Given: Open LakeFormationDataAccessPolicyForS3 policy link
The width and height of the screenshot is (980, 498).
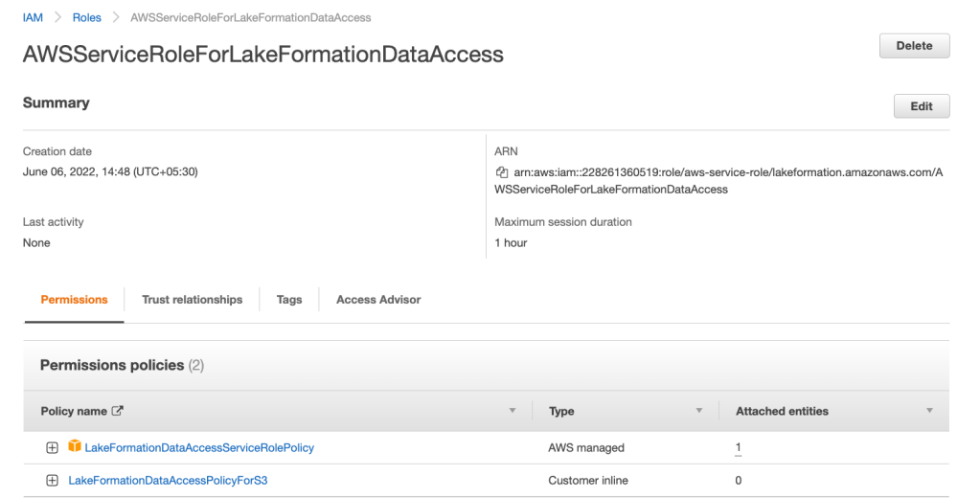Looking at the screenshot, I should point(168,481).
